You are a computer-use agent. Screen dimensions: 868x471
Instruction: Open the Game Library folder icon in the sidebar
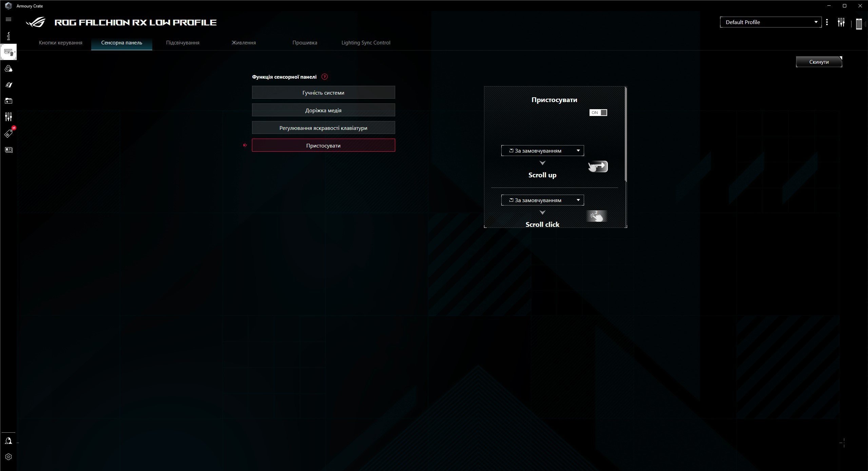click(8, 101)
